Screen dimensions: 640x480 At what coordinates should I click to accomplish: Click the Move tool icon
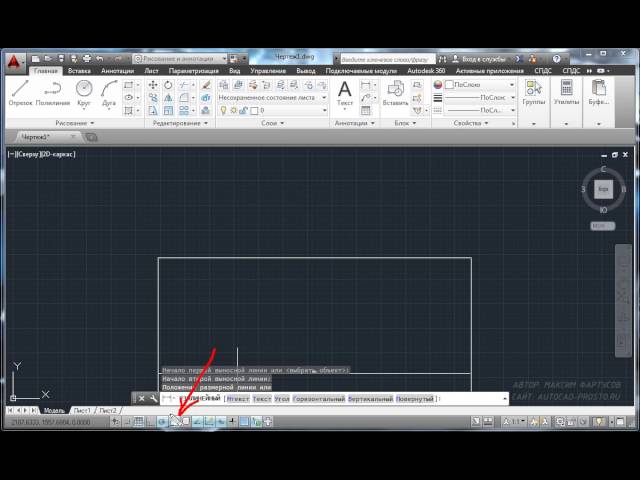[x=153, y=85]
